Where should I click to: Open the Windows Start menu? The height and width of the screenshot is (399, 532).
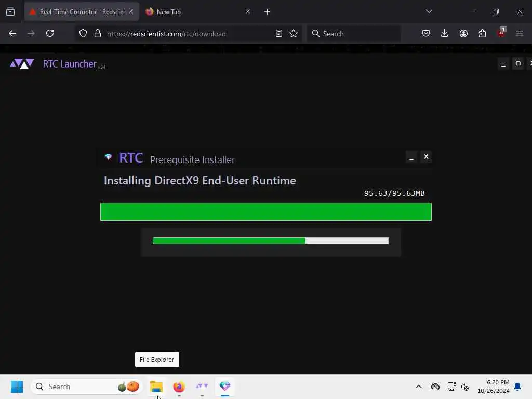click(17, 387)
